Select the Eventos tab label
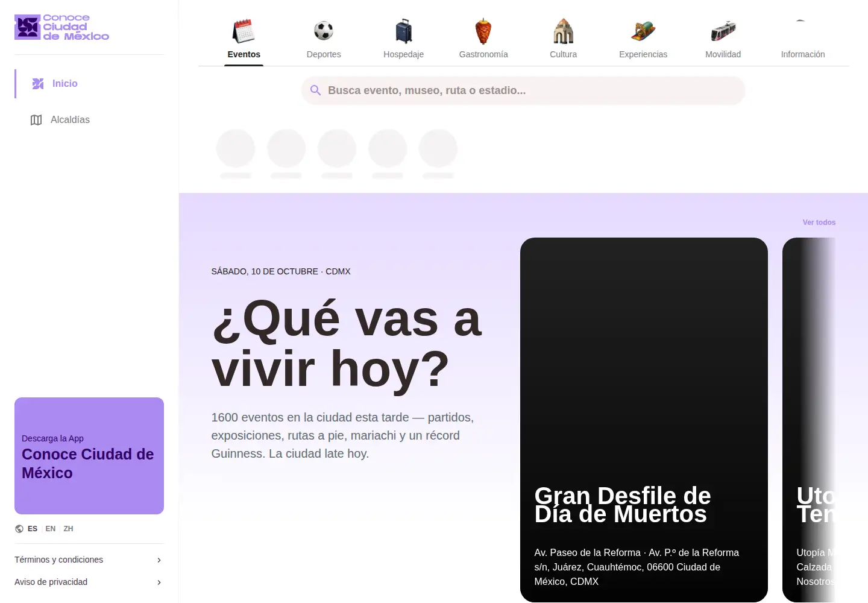 coord(244,54)
